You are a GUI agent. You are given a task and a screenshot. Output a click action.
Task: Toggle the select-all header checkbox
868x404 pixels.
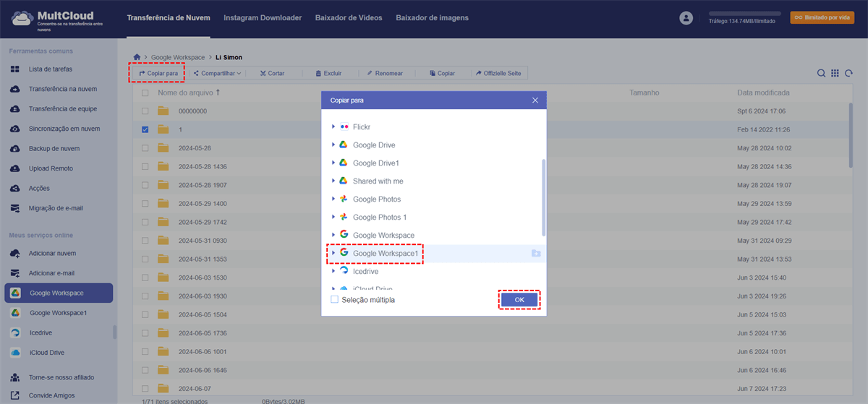click(145, 93)
